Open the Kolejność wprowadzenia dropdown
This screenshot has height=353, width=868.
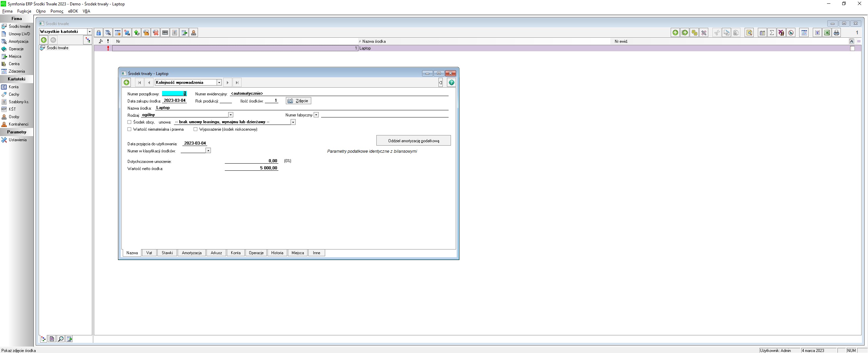(x=219, y=82)
